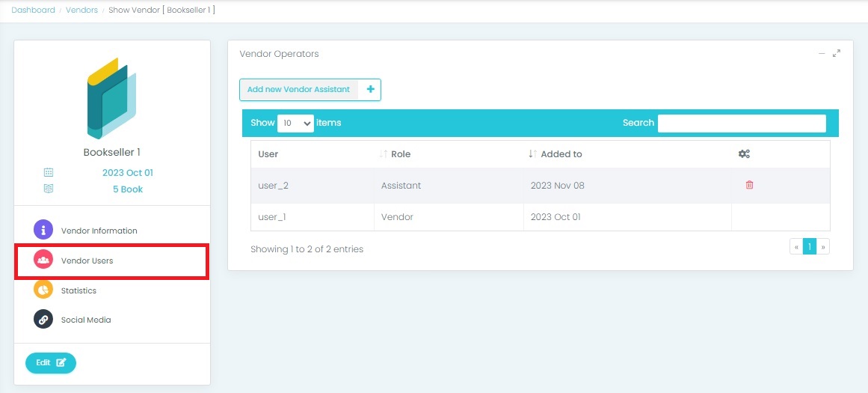The image size is (868, 393).
Task: Go to next page in pagination
Action: (823, 247)
